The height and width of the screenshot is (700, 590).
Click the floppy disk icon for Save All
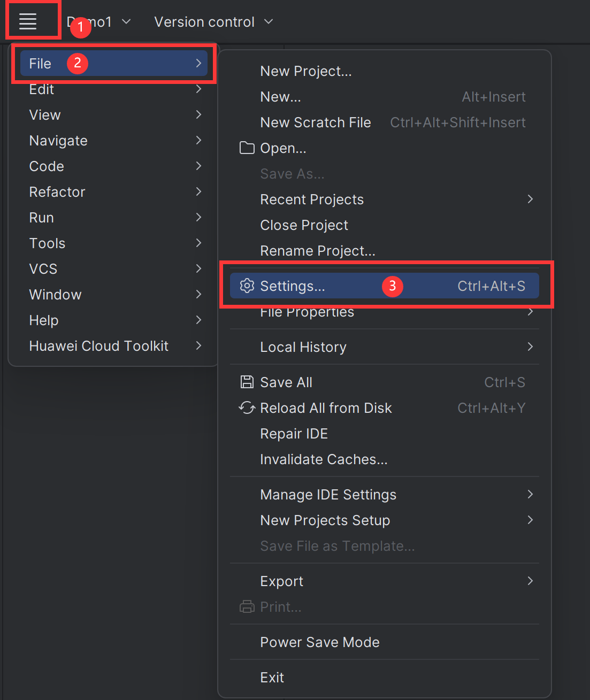point(247,382)
